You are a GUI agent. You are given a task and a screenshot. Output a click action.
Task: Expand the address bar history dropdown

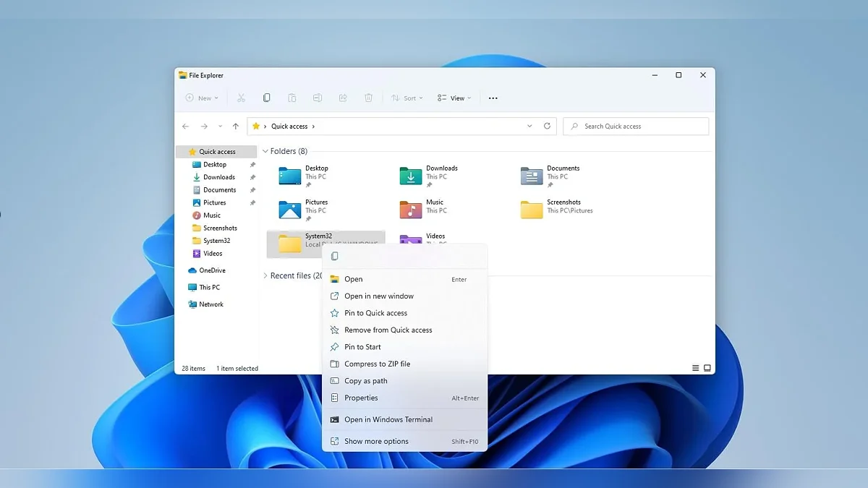click(x=530, y=126)
